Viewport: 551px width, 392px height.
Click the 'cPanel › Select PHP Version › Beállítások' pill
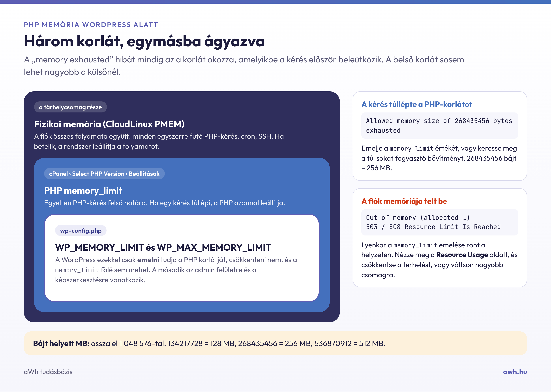click(104, 174)
